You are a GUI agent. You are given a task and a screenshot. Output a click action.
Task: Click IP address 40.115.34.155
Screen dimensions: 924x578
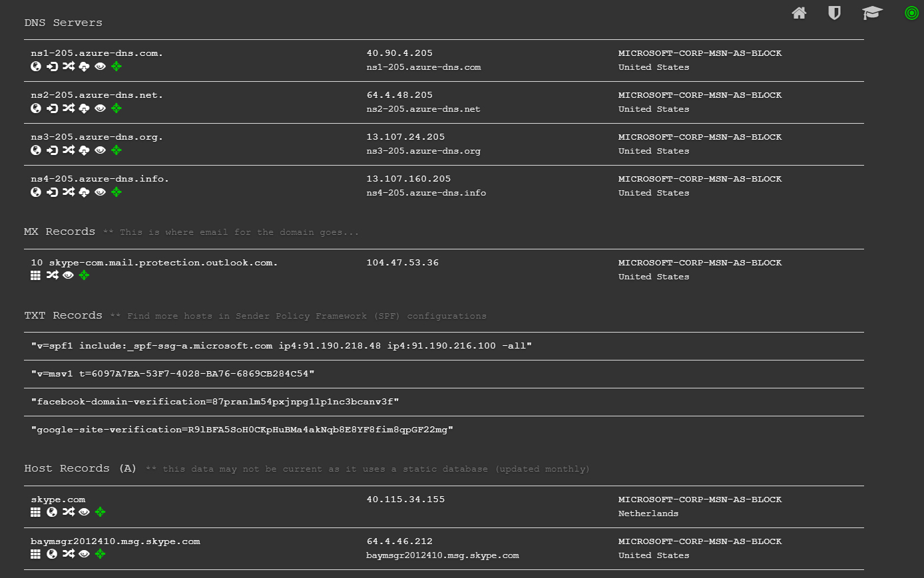[405, 500]
